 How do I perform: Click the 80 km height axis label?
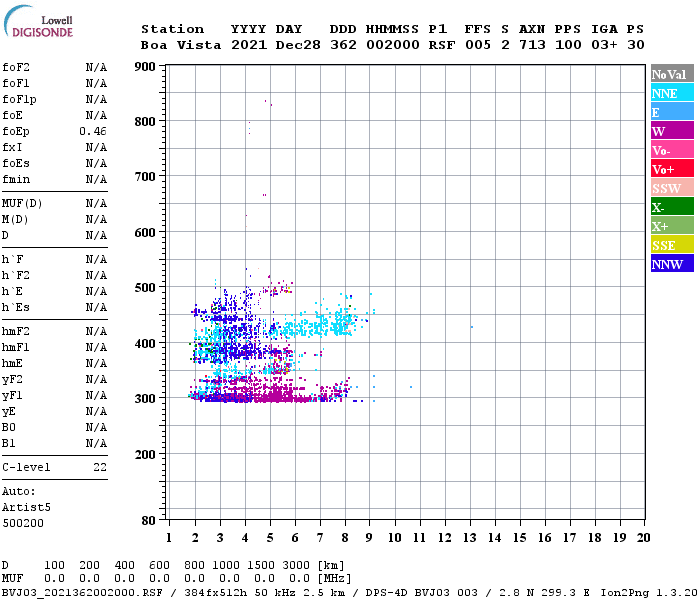click(149, 520)
